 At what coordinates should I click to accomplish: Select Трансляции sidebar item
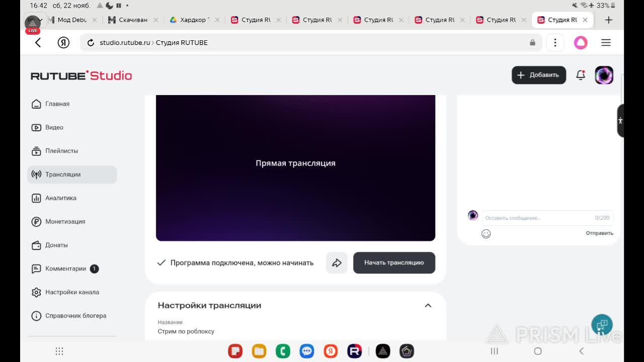[x=72, y=174]
